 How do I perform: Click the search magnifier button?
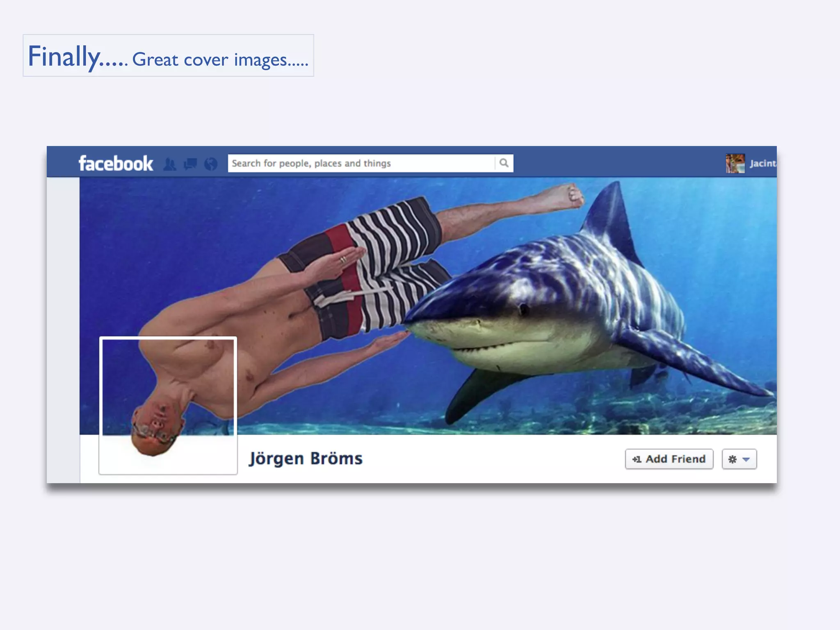point(504,163)
